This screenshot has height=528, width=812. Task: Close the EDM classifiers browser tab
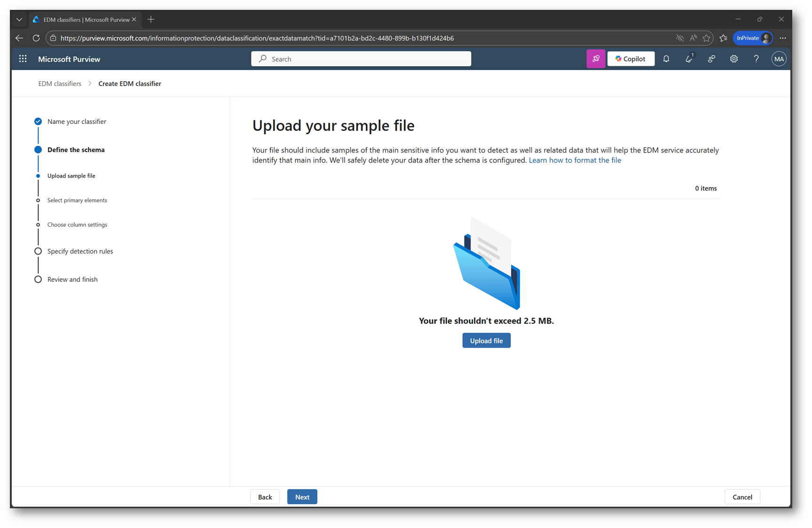[134, 19]
